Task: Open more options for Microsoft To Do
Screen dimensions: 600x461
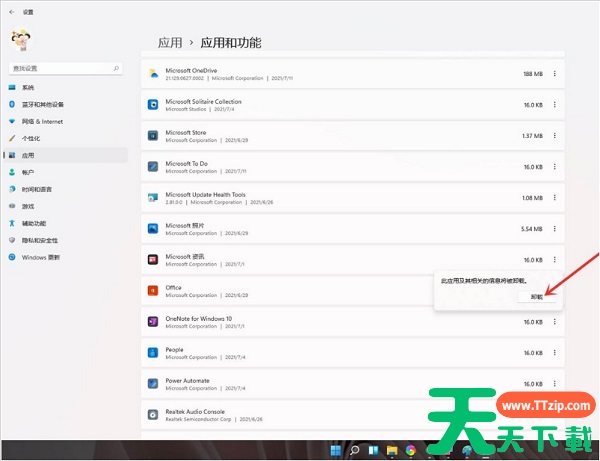Action: coord(554,166)
